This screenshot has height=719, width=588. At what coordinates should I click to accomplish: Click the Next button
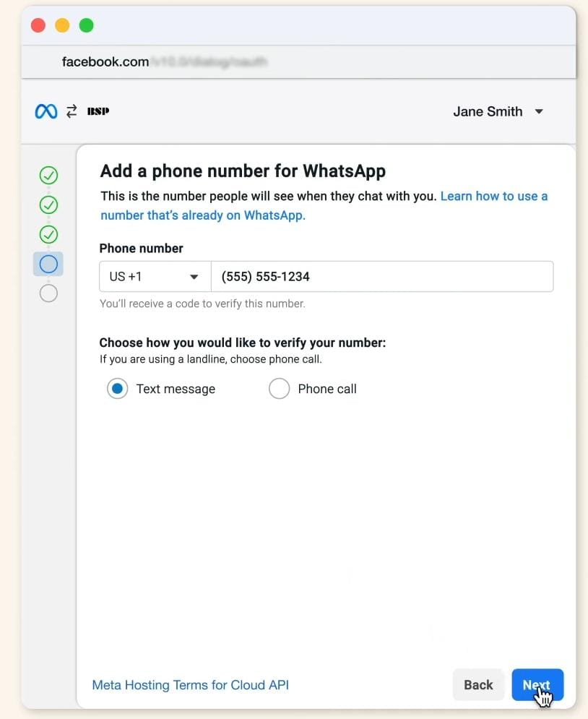[x=537, y=684]
